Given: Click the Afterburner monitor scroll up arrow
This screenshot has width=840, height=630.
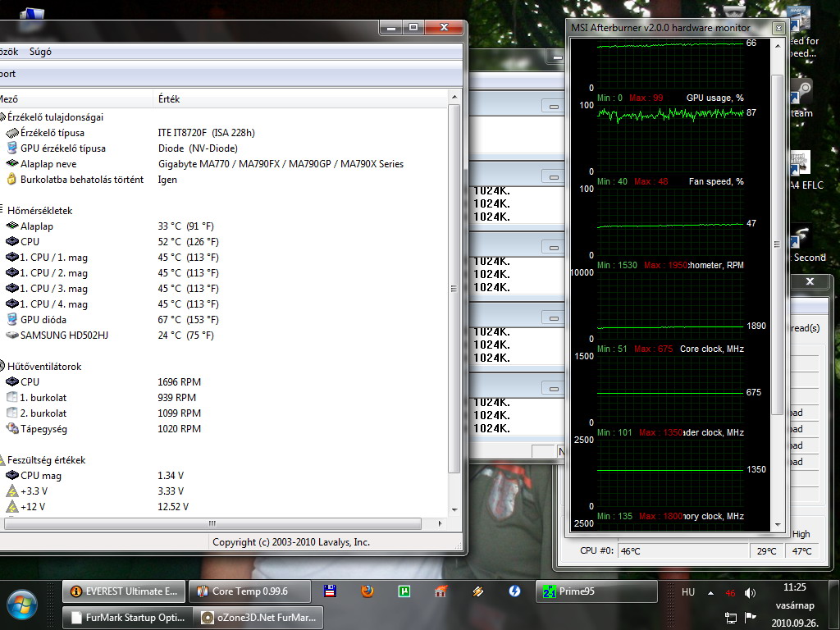Looking at the screenshot, I should tap(778, 46).
